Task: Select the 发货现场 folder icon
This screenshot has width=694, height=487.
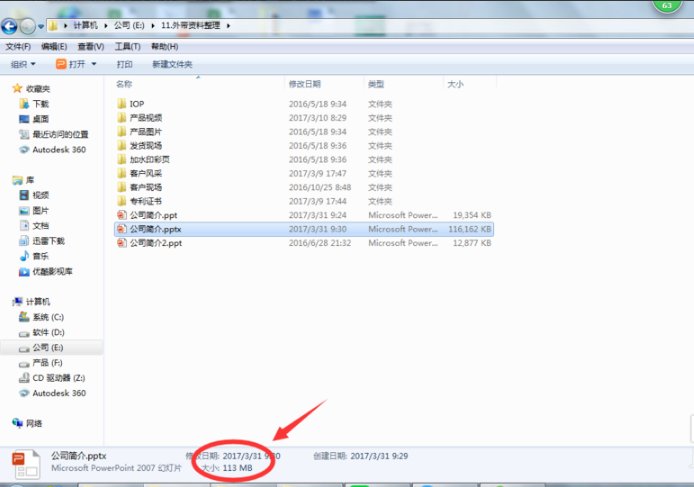Action: [x=122, y=145]
